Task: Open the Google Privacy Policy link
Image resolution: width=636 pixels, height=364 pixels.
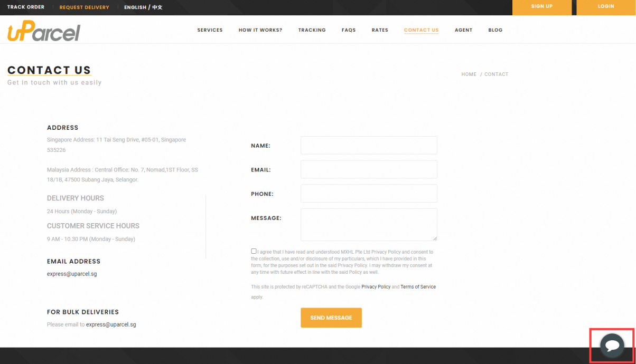Action: click(x=376, y=287)
